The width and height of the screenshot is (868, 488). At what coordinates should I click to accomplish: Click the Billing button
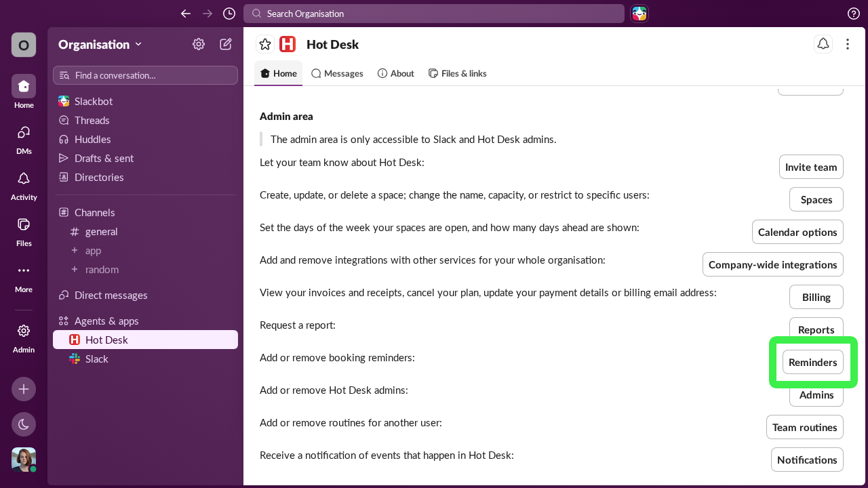coord(816,297)
